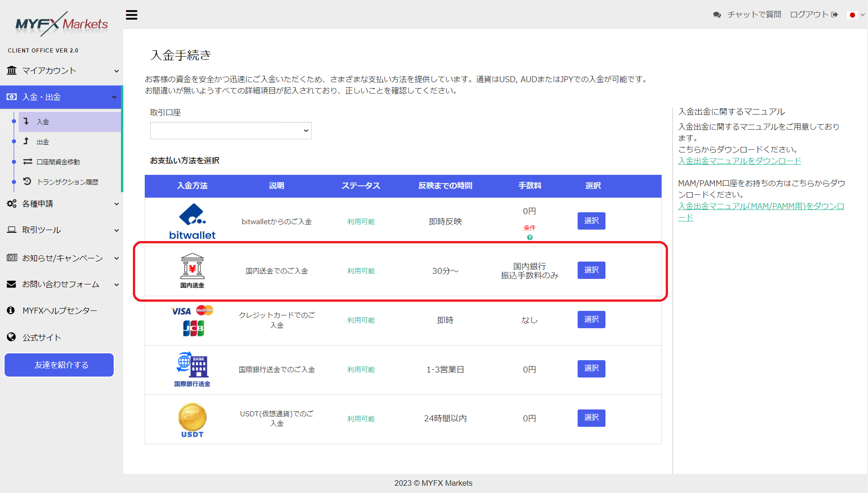Select 入金 in the sidebar submenu
The image size is (868, 493).
click(x=70, y=122)
